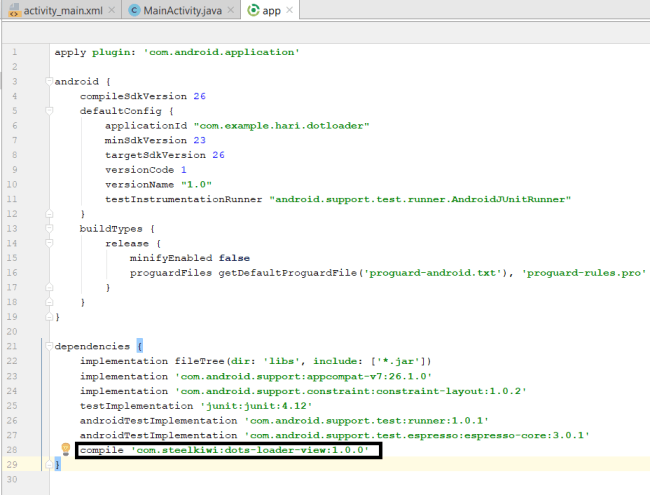Image resolution: width=650 pixels, height=495 pixels.
Task: Click the compile keyword on line 28
Action: (x=102, y=450)
